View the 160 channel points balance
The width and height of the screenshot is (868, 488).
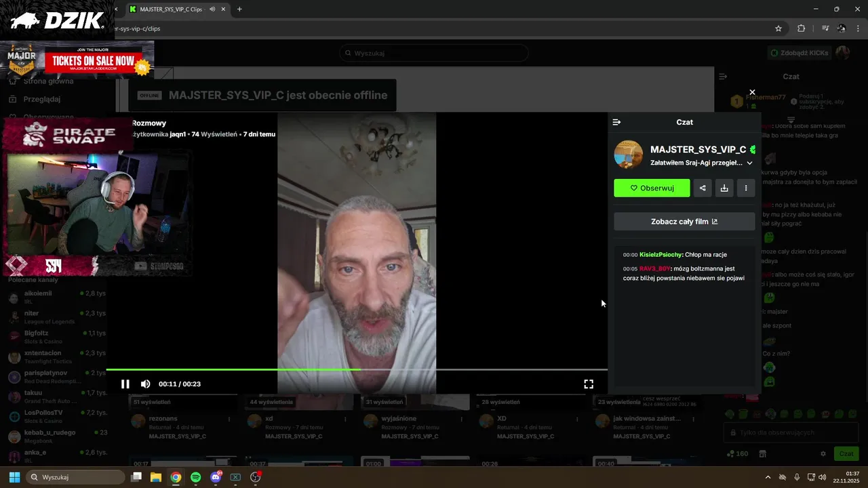(x=737, y=453)
